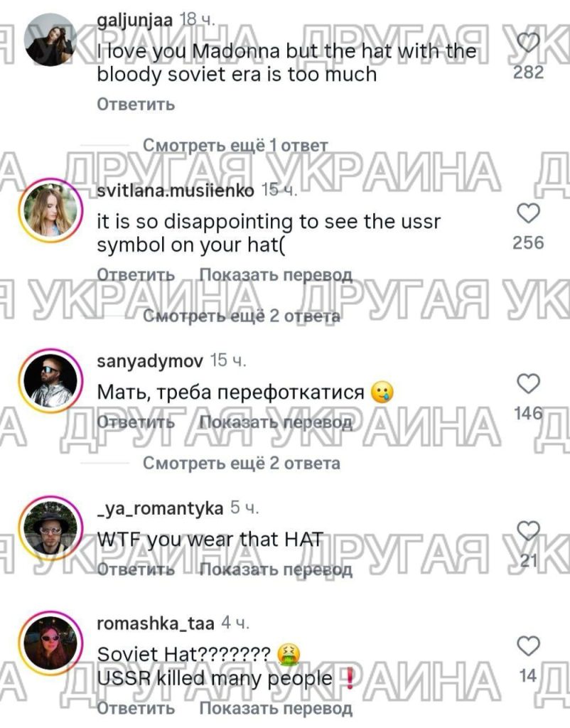Open svitlana.musiienko's story avatar

click(x=50, y=210)
